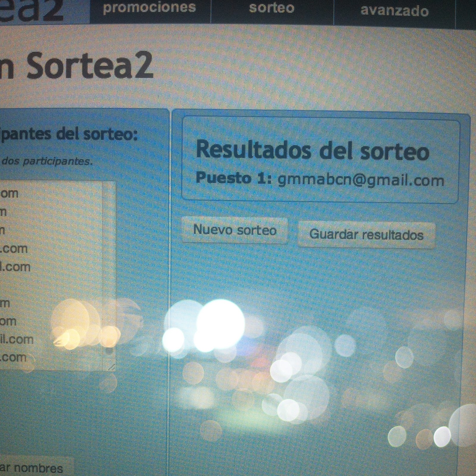Click the Resultados del sorteo heading
This screenshot has height=476, width=476.
click(x=313, y=150)
